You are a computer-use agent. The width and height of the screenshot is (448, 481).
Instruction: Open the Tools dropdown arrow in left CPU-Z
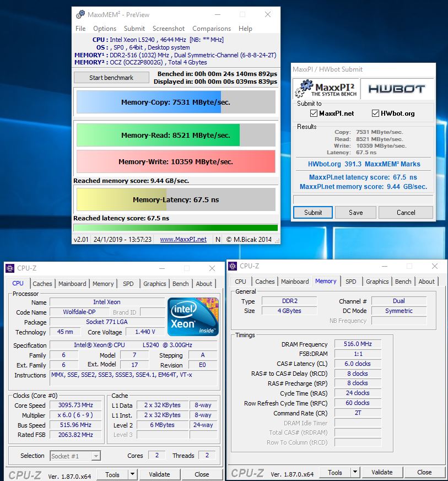(x=132, y=474)
